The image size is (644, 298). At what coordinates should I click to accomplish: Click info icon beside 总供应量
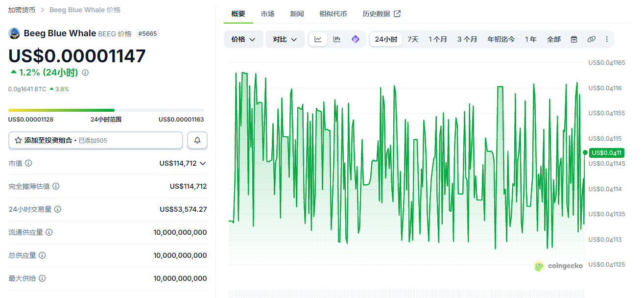[42, 255]
